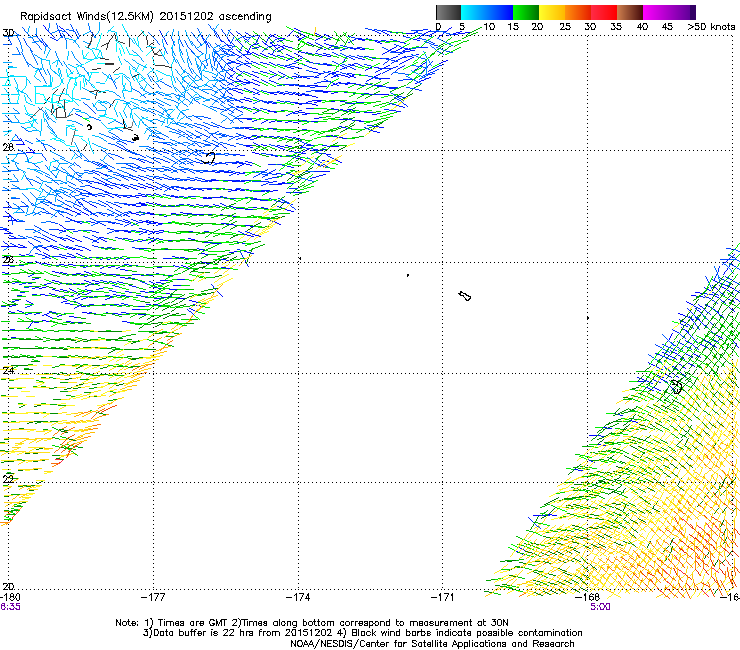
Task: Click the 'NOAA/NESDIS/Center for Satellite Applications and Research' credit
Action: (x=432, y=644)
